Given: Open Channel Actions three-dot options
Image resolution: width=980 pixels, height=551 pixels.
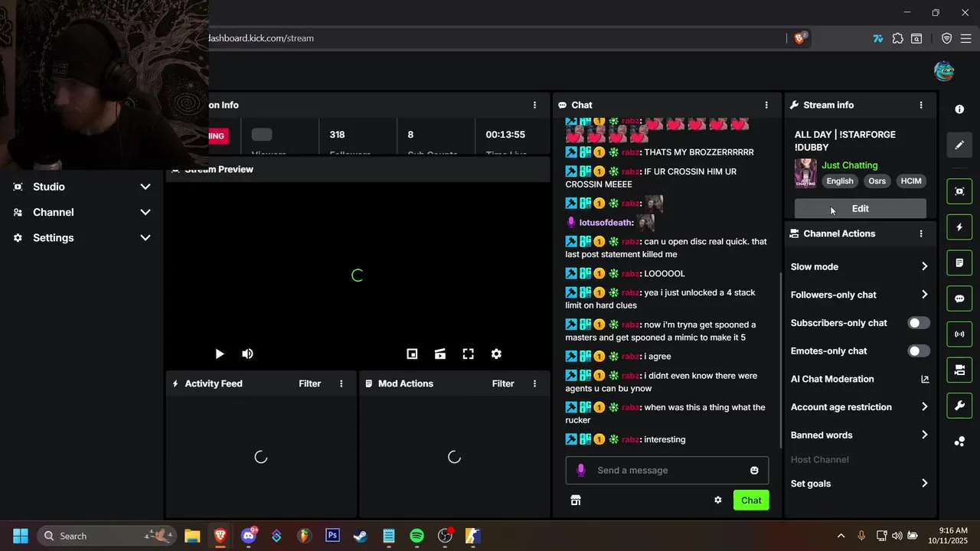Looking at the screenshot, I should pos(921,233).
